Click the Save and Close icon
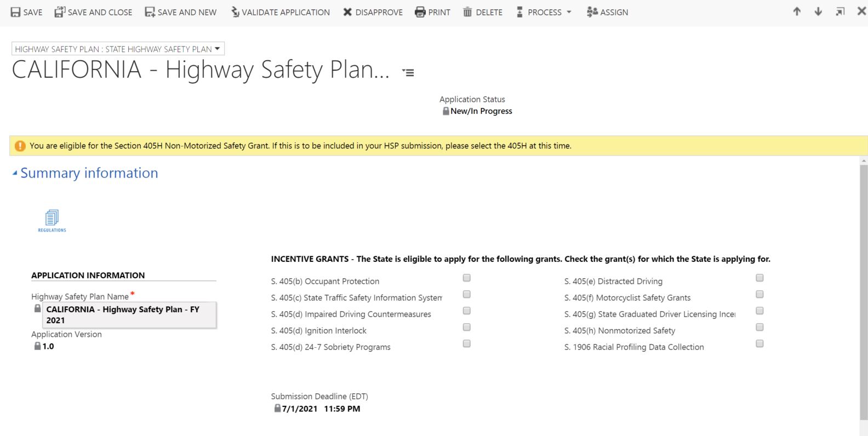 [60, 12]
